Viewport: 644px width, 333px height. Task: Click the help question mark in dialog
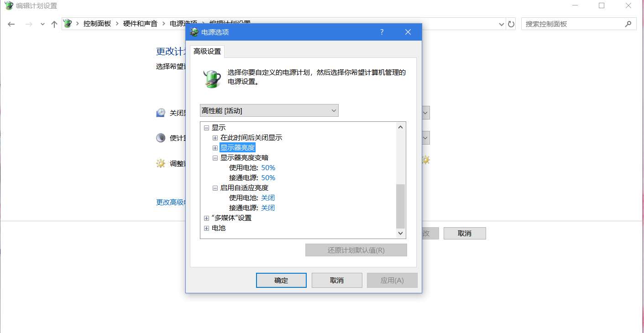382,32
